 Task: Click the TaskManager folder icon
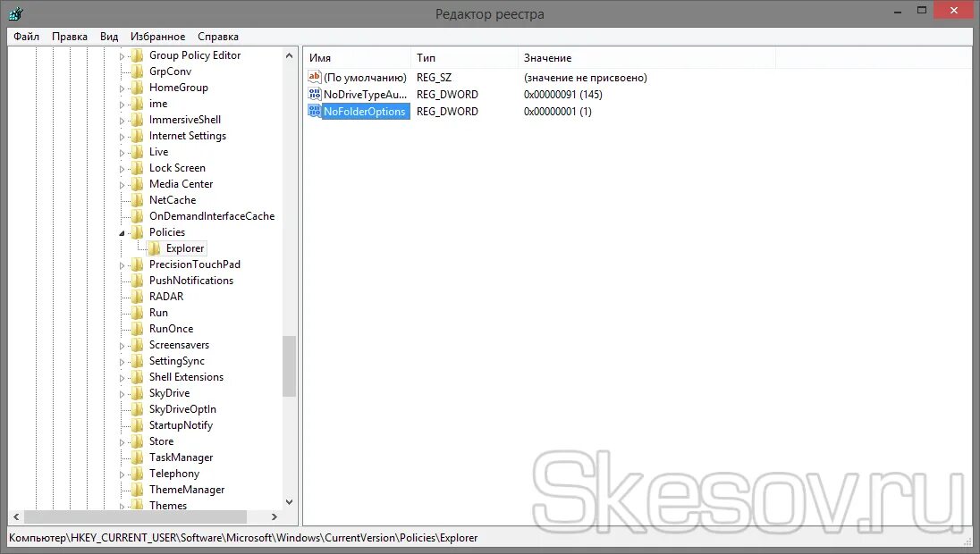(x=137, y=457)
